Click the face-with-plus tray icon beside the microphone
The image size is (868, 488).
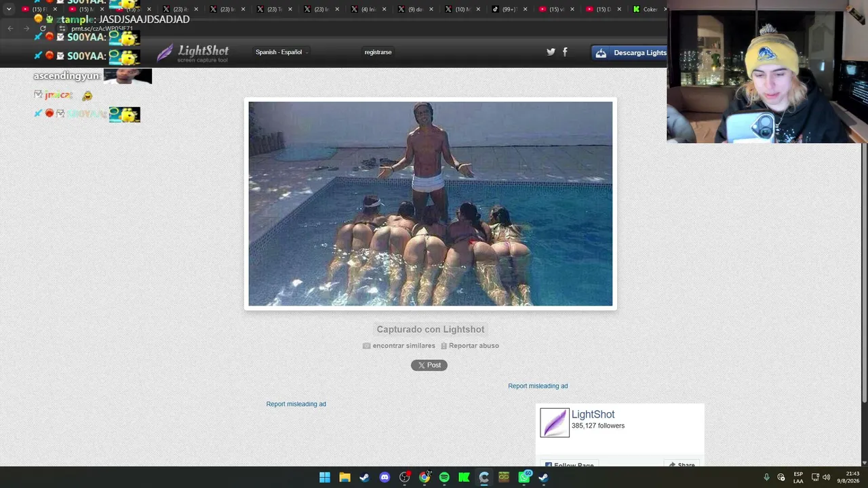[x=781, y=477]
